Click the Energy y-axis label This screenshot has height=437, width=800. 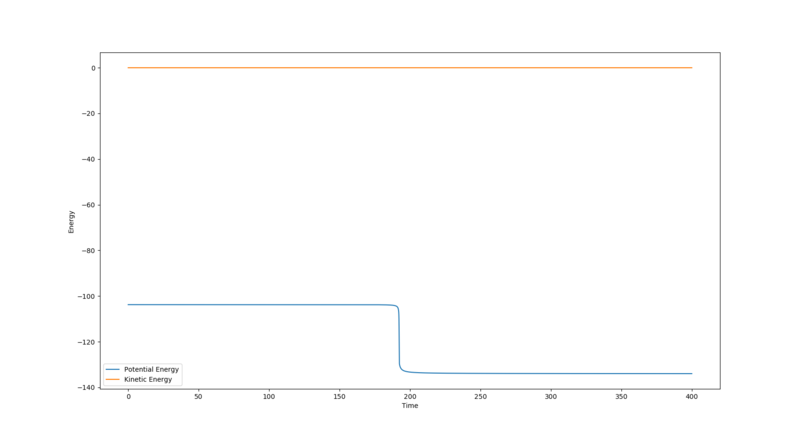[x=71, y=222]
